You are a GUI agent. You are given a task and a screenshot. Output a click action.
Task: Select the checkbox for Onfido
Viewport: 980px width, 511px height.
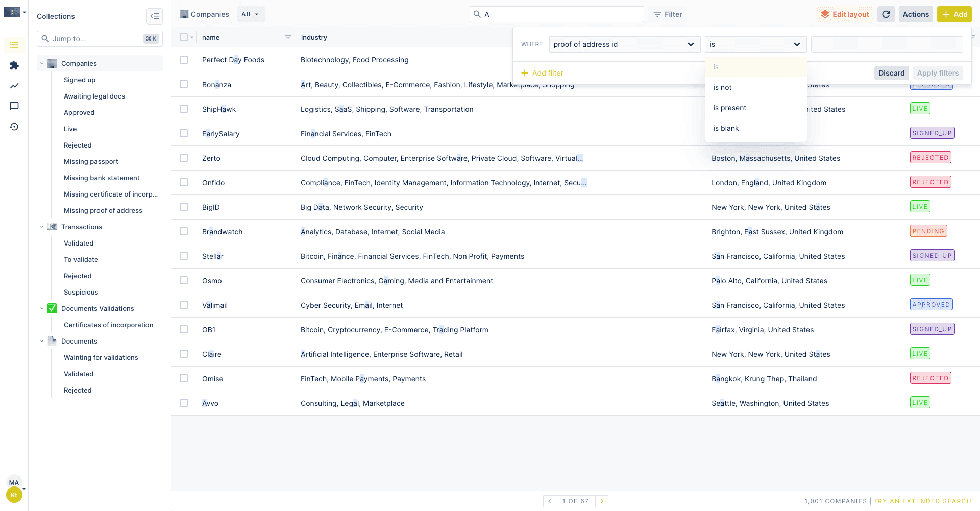point(184,182)
